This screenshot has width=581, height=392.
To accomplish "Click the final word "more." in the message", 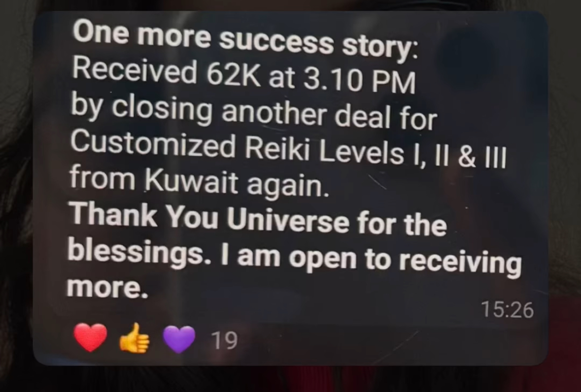I will (x=107, y=287).
